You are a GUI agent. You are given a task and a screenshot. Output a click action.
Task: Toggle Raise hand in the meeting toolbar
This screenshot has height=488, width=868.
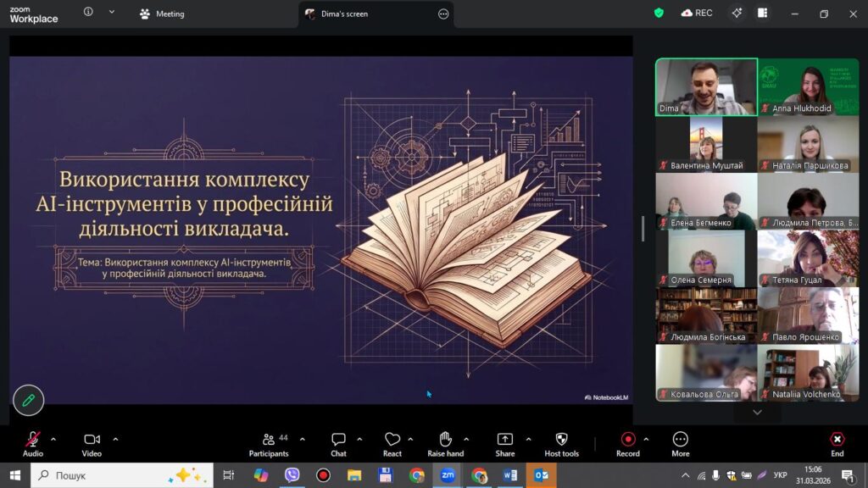(x=445, y=440)
